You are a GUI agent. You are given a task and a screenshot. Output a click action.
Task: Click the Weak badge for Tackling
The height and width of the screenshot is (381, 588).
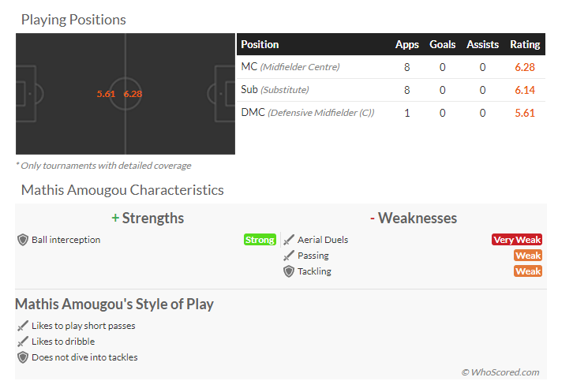(x=528, y=271)
